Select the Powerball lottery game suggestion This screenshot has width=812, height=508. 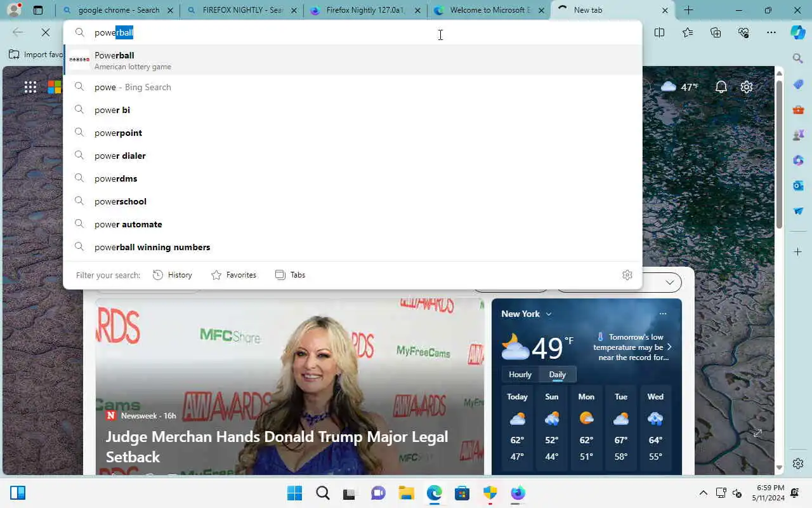[353, 60]
